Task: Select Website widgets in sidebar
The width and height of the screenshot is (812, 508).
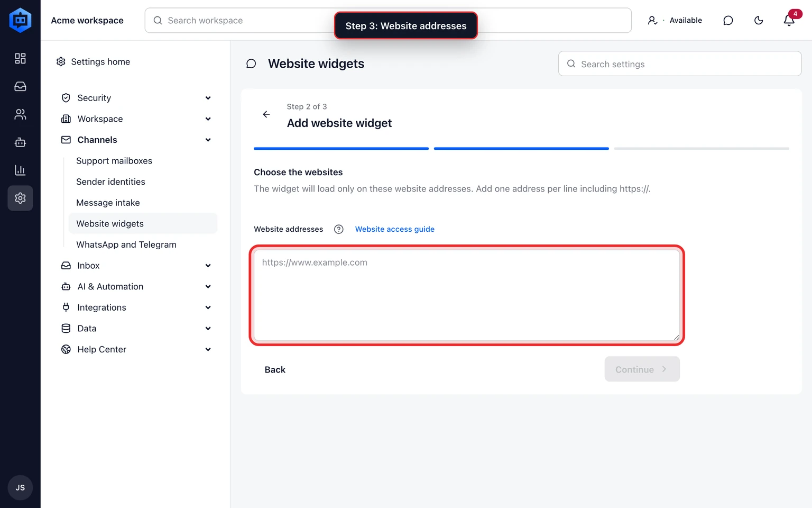Action: [143, 223]
